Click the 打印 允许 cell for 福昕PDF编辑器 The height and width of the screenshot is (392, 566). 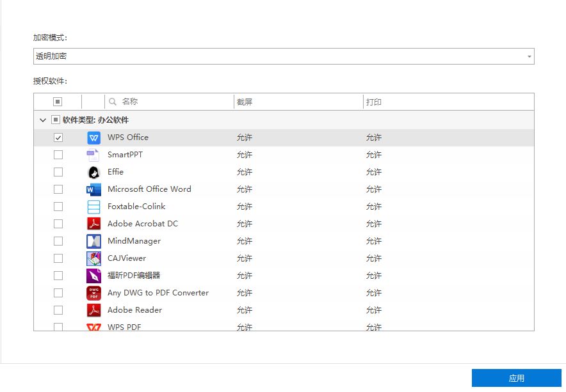tap(374, 276)
